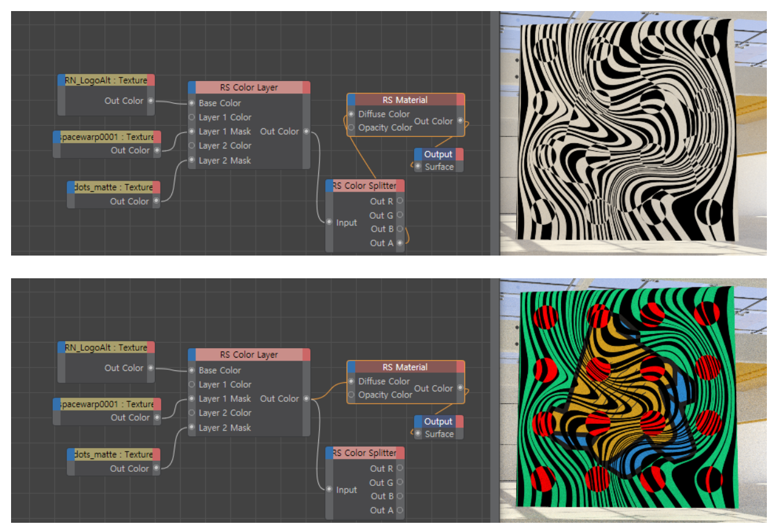Click Layer 2 Mask input port in upper graph
The width and height of the screenshot is (781, 532).
point(192,160)
